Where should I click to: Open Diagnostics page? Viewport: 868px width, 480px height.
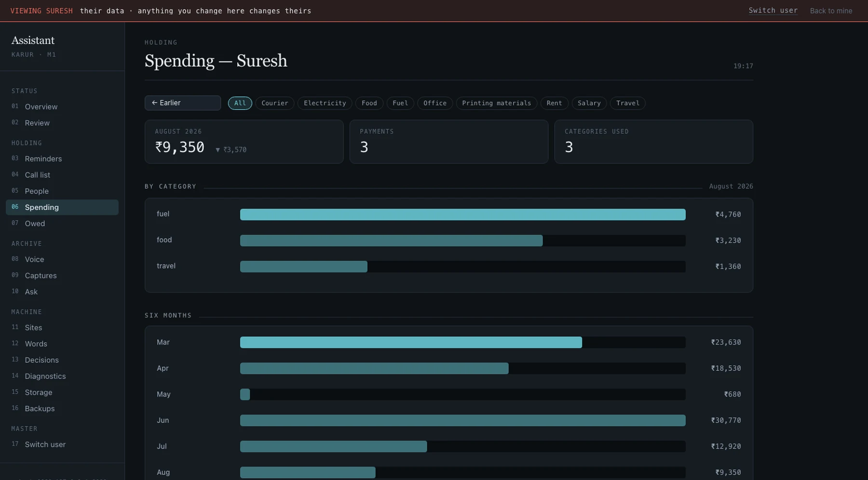62,376
